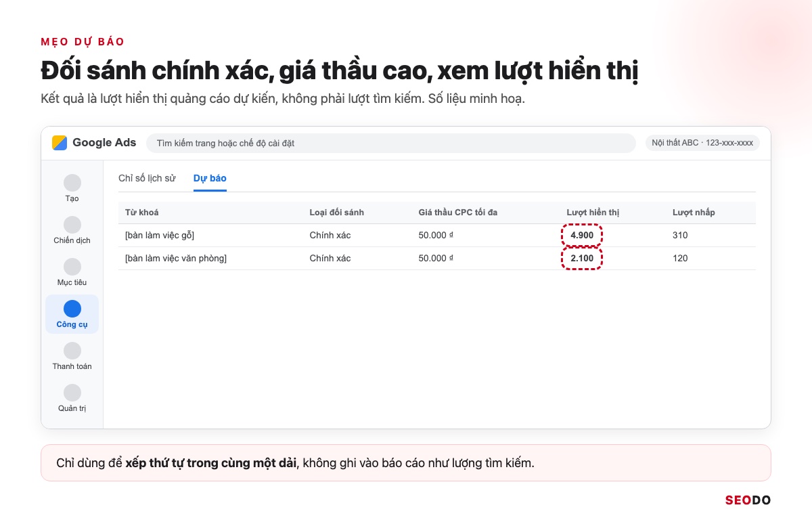This screenshot has height=522, width=812.
Task: Select keyword [bàn làm việc văn phòng]
Action: click(x=176, y=259)
